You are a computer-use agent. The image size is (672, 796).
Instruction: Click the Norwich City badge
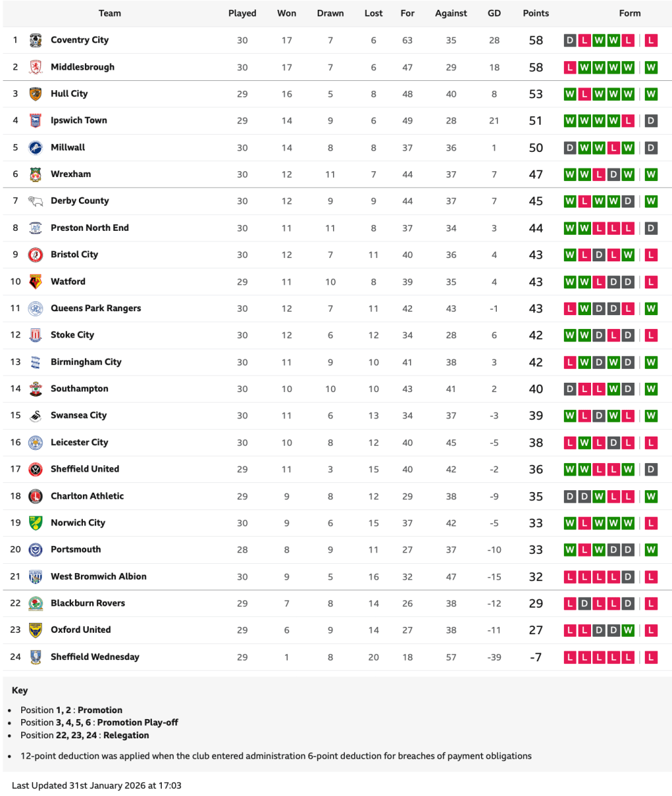[x=36, y=523]
